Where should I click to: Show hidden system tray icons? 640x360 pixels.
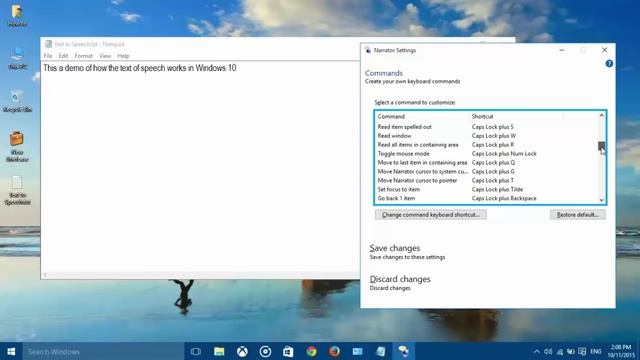(x=537, y=351)
